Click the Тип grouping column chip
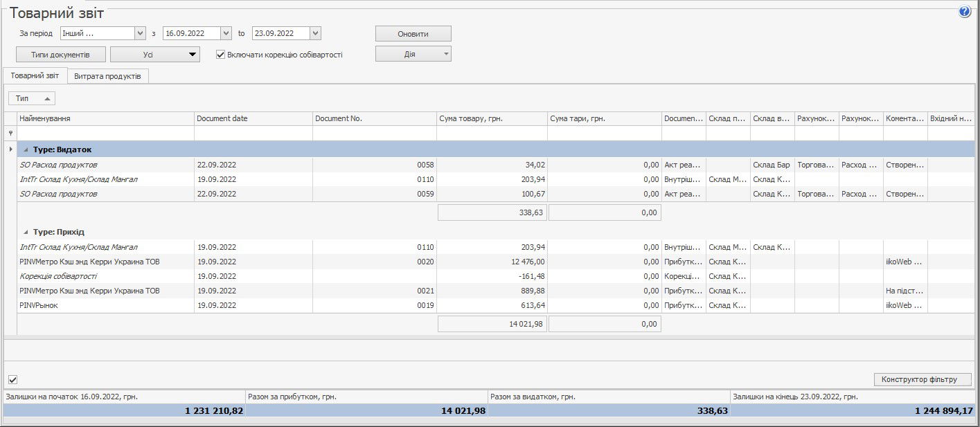The width and height of the screenshot is (980, 427). click(31, 99)
